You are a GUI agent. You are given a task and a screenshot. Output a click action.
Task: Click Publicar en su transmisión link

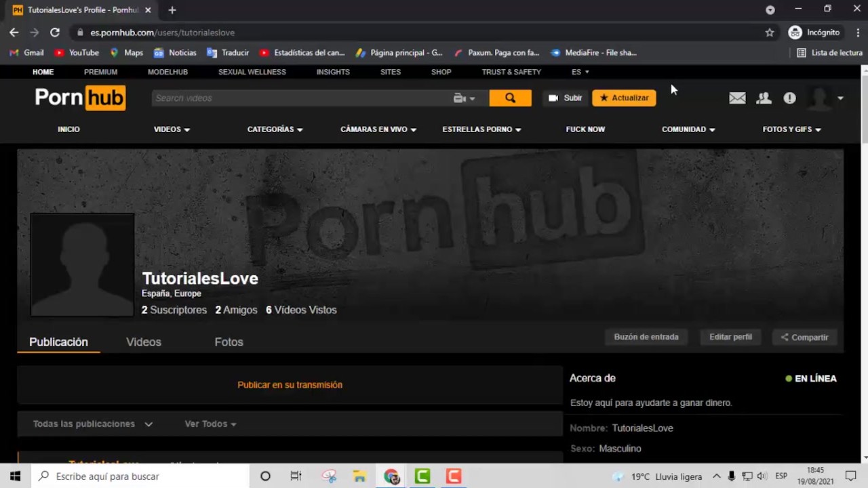[290, 385]
